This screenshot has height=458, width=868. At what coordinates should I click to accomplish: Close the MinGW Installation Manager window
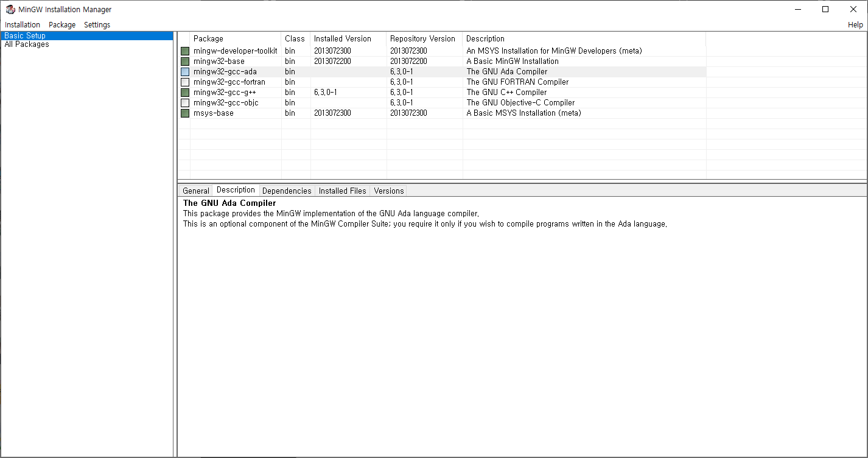[x=853, y=9]
